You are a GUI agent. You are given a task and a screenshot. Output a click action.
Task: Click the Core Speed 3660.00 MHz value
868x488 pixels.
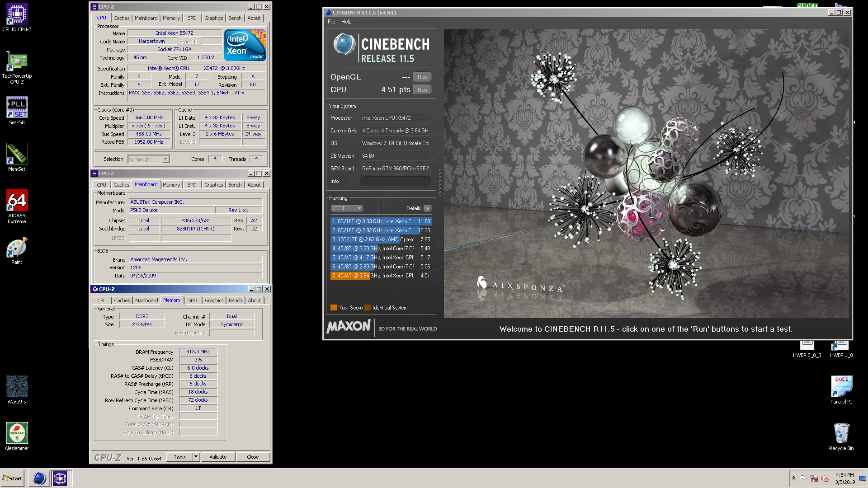[x=148, y=117]
